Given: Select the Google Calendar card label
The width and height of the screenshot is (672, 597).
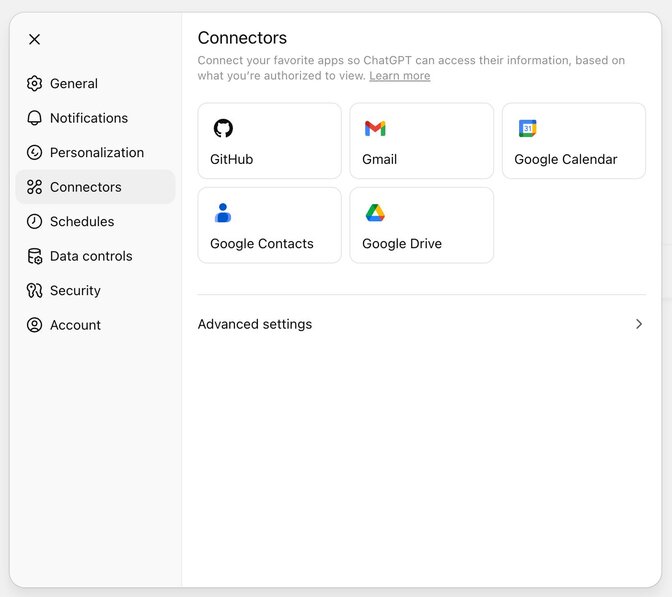Looking at the screenshot, I should click(566, 159).
